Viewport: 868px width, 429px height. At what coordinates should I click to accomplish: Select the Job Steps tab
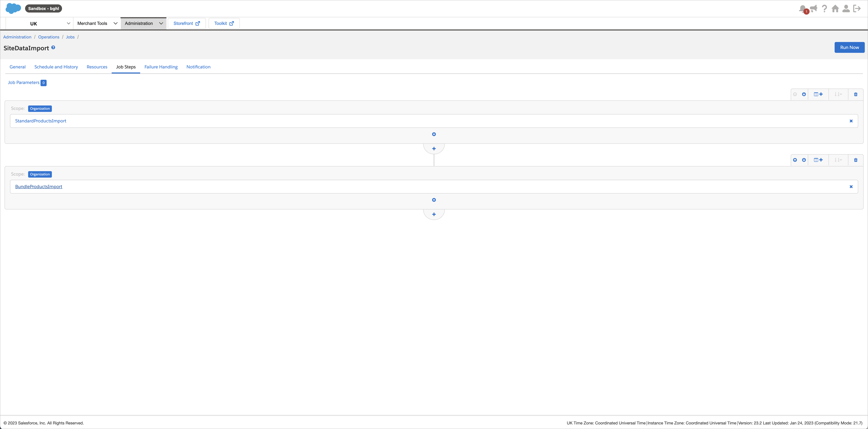126,67
